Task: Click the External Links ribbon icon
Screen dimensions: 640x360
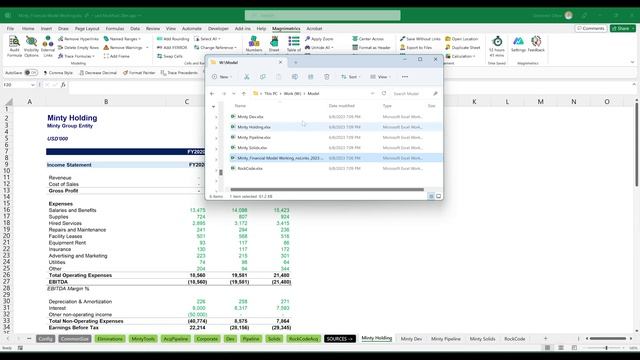Action: [x=48, y=47]
